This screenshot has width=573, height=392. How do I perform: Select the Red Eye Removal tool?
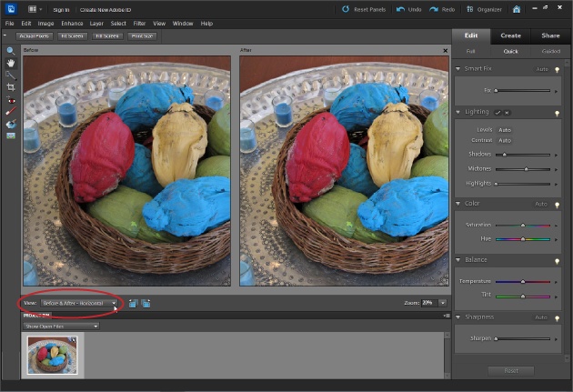coord(10,100)
